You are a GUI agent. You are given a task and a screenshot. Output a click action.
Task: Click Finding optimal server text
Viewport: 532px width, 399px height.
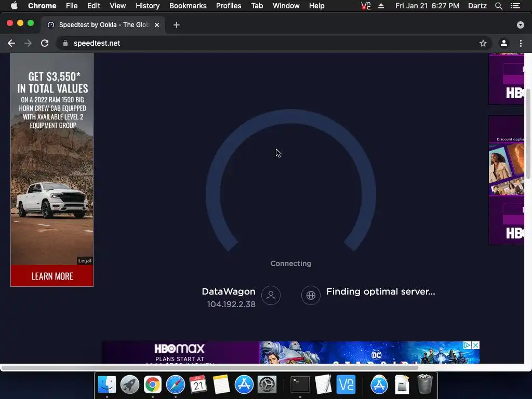click(381, 291)
